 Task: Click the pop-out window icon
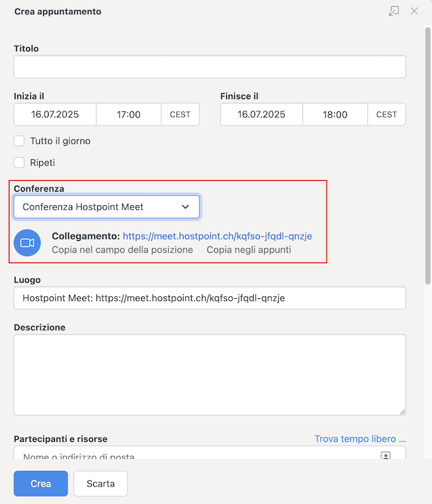coord(394,11)
